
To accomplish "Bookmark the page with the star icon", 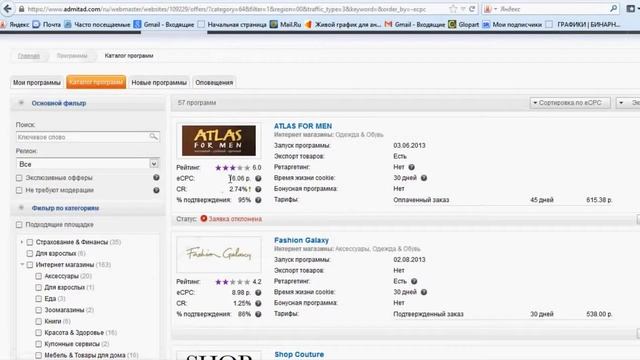I will pyautogui.click(x=453, y=9).
